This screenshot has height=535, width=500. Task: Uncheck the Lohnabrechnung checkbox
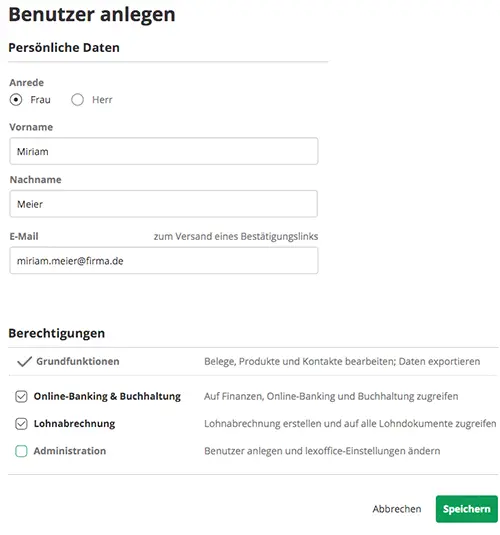coord(21,424)
